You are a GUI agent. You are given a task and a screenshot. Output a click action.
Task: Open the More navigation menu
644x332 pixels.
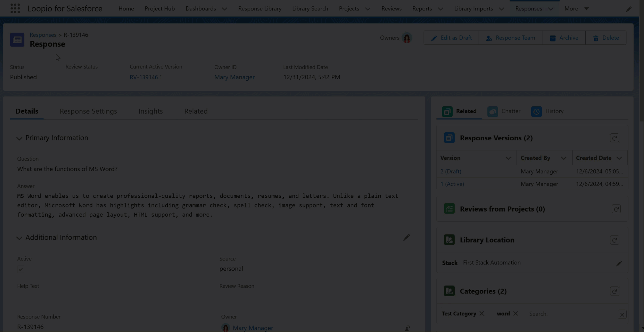click(576, 8)
